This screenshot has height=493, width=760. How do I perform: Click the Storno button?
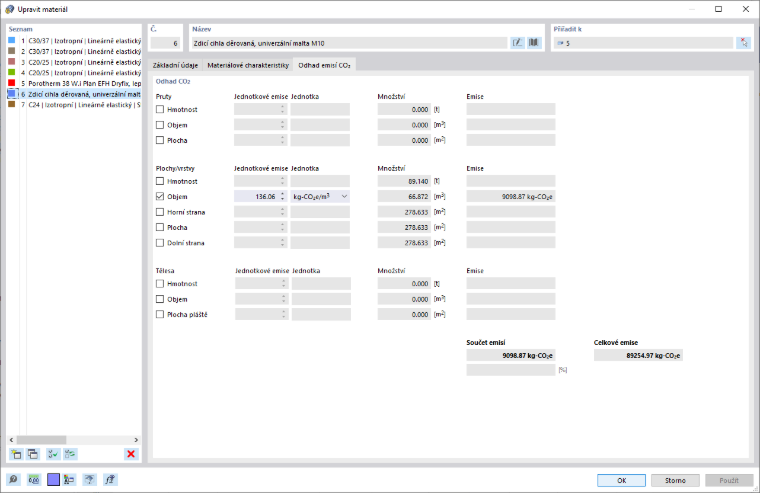[675, 480]
